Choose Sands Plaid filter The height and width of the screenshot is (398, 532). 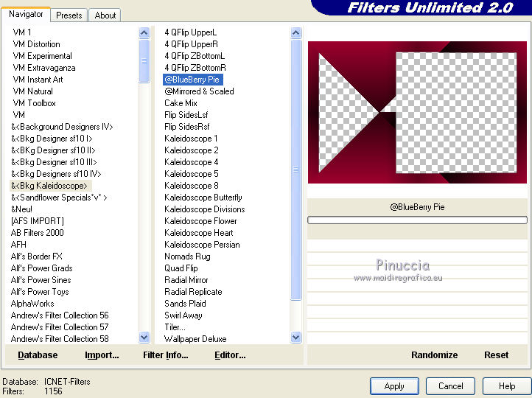click(x=185, y=304)
